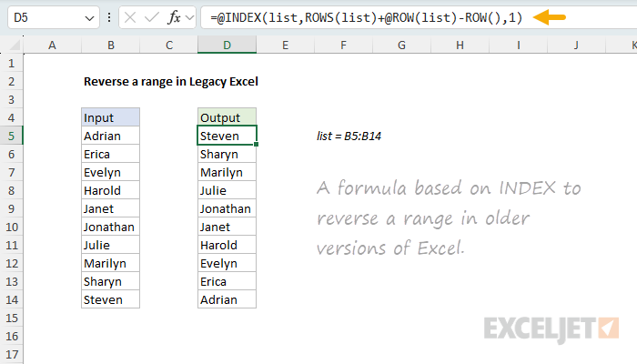Image resolution: width=637 pixels, height=364 pixels.
Task: Select Output cell 'Marilyn'
Action: pyautogui.click(x=227, y=172)
